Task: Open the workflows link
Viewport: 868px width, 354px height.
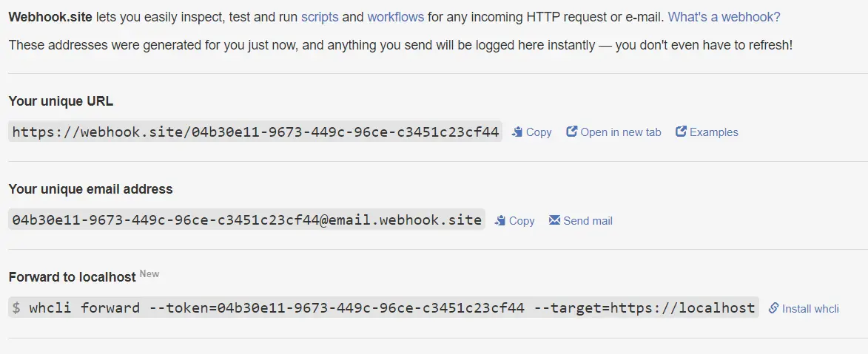Action: 395,16
